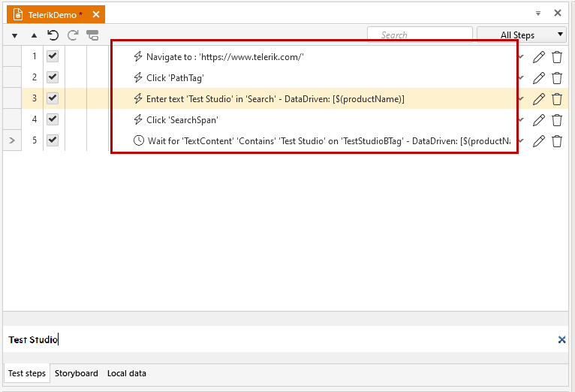Delete step 1 with trash icon

pos(557,57)
